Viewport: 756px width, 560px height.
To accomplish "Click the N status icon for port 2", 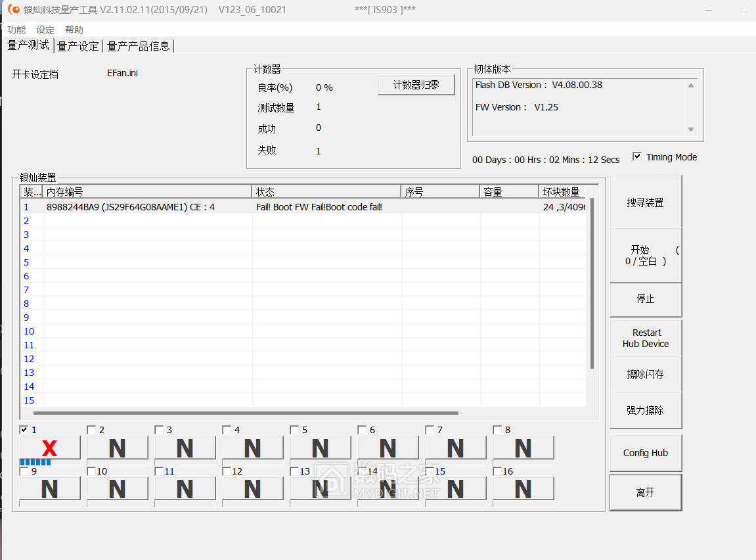I will coord(117,448).
